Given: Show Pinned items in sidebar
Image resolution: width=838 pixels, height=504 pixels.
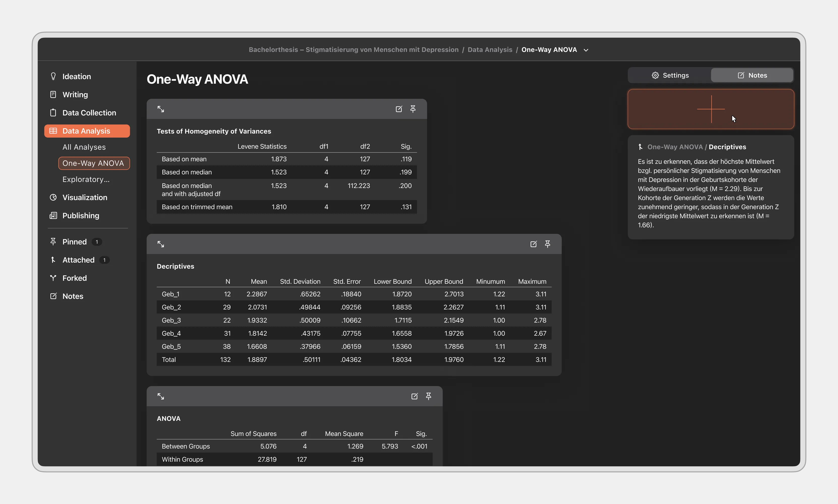Looking at the screenshot, I should coord(74,242).
